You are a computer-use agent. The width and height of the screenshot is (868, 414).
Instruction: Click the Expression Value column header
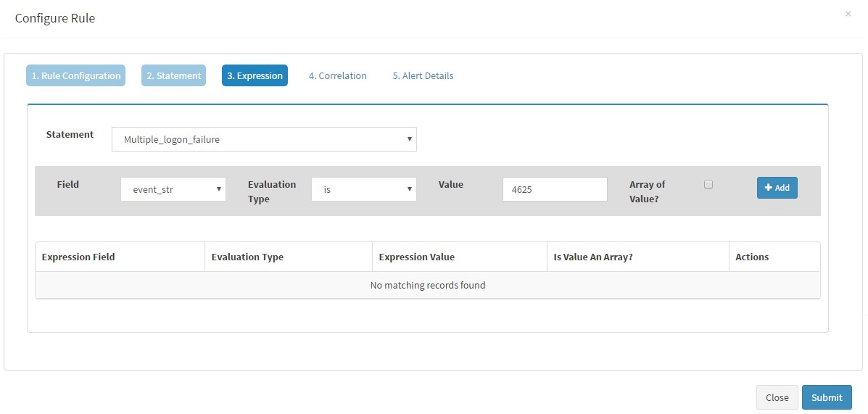(460, 257)
